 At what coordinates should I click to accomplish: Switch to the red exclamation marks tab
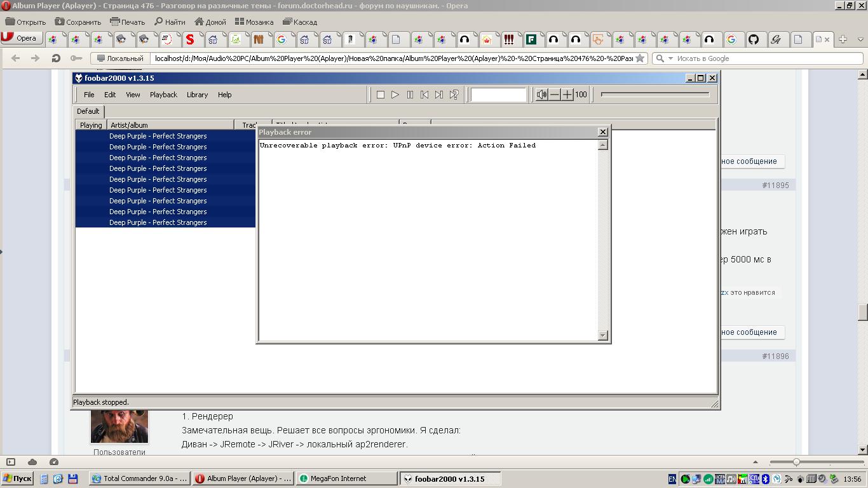pyautogui.click(x=508, y=39)
